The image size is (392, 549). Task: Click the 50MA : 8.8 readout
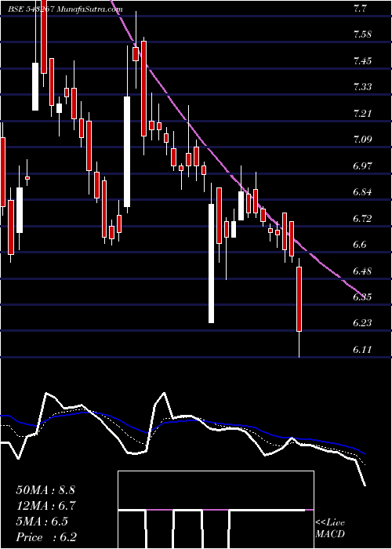[x=45, y=490]
